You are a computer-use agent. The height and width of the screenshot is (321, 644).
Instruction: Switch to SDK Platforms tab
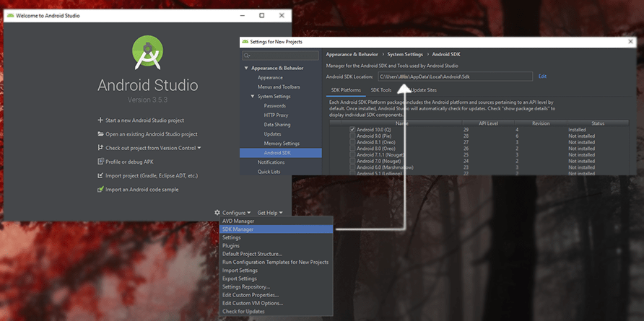346,90
